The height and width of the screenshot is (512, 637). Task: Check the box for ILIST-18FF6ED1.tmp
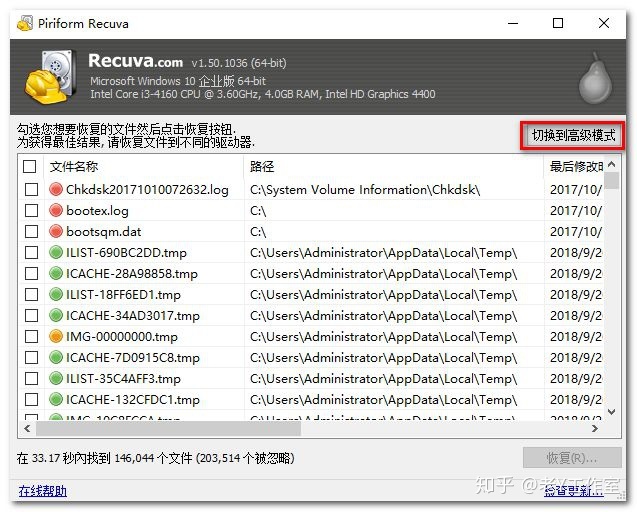click(31, 295)
